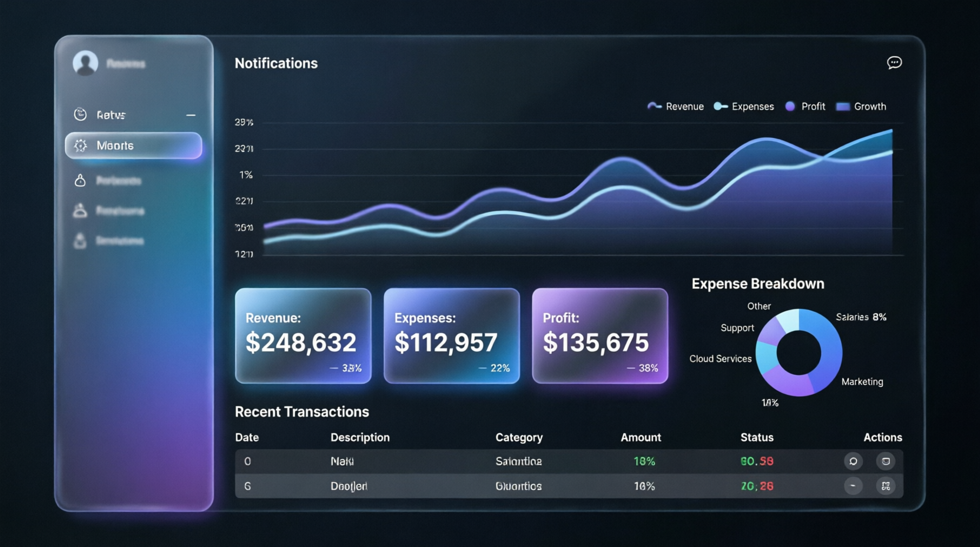Viewport: 980px width, 547px height.
Task: Click the Cloud Services chart label
Action: coord(720,359)
